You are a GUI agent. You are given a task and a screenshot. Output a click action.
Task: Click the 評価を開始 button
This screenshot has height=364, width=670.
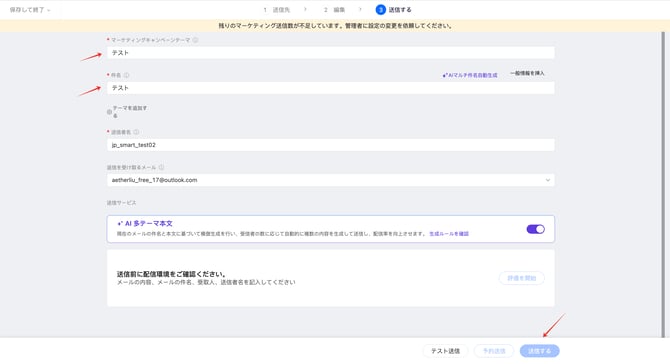[521, 278]
